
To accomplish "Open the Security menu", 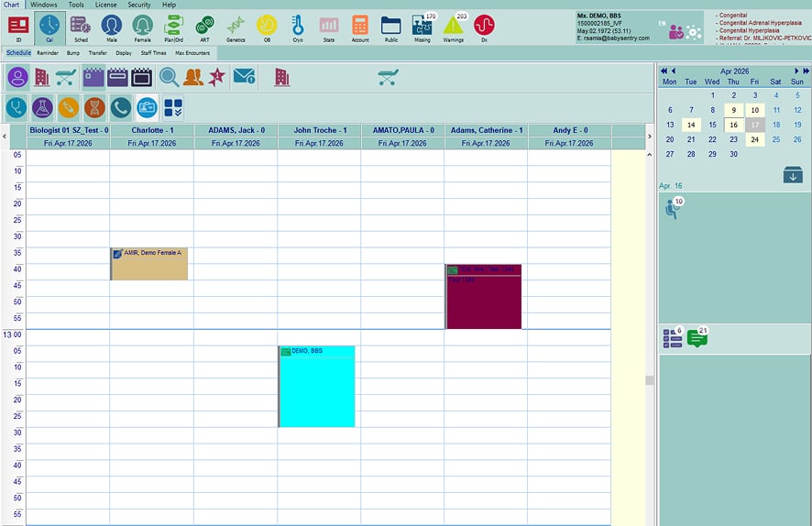I will click(139, 5).
